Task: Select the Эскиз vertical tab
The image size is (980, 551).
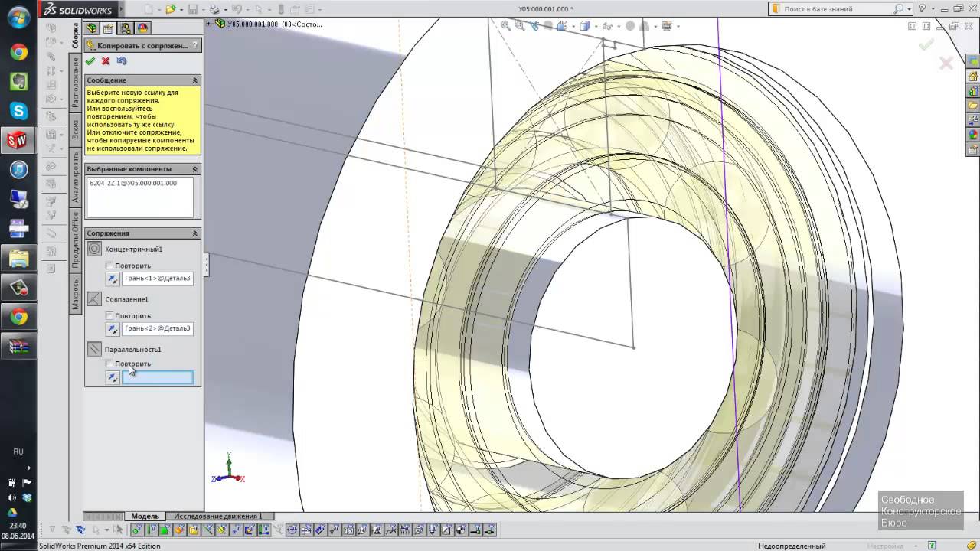Action: coord(75,128)
